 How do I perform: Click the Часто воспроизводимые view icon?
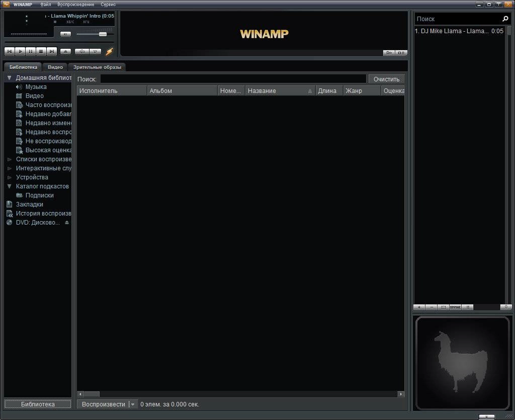point(19,105)
